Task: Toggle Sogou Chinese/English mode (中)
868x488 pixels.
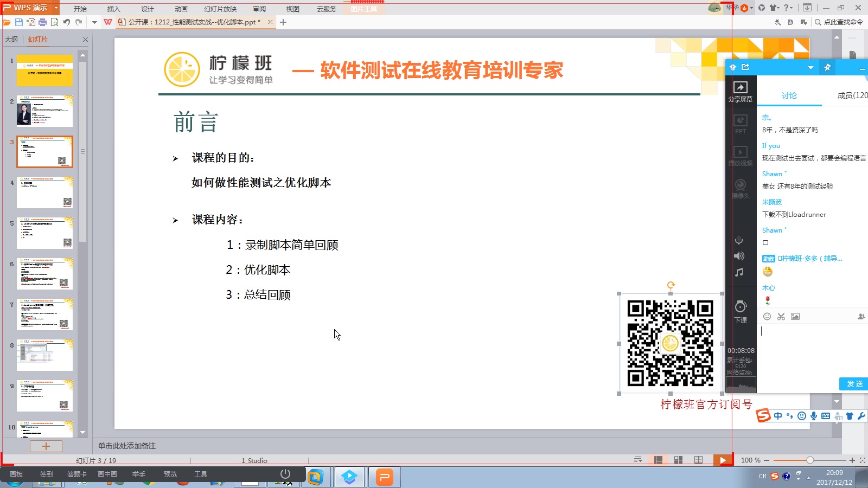Action: (778, 416)
